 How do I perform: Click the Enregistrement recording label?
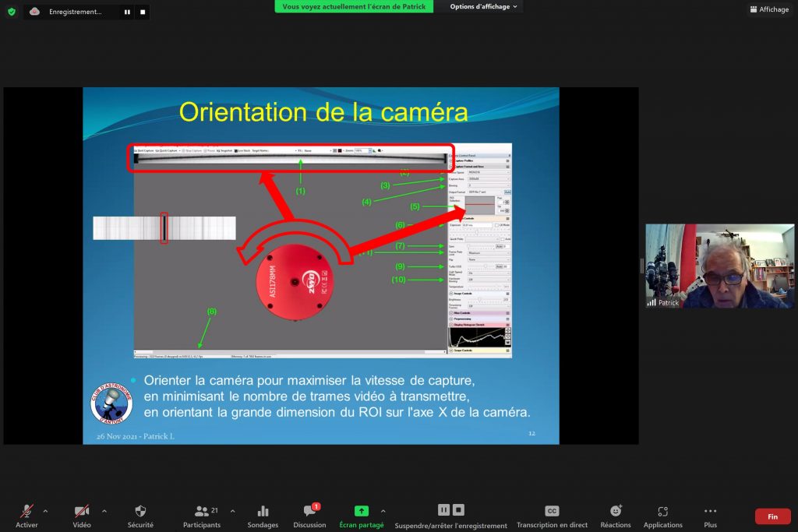pos(76,12)
